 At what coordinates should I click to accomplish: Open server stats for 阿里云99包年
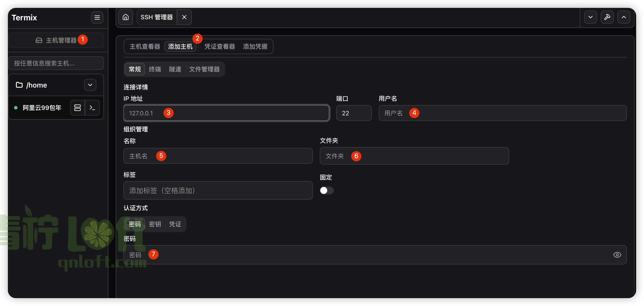pos(77,108)
